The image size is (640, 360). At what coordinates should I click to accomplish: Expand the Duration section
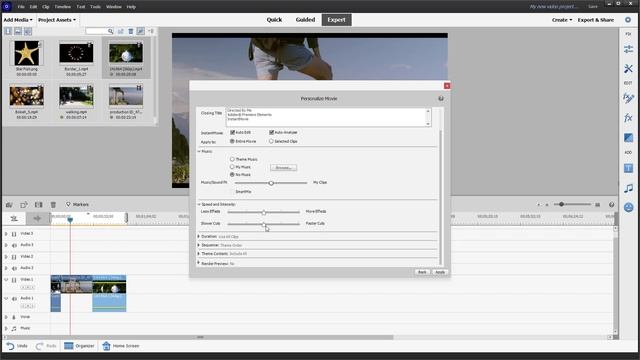199,236
